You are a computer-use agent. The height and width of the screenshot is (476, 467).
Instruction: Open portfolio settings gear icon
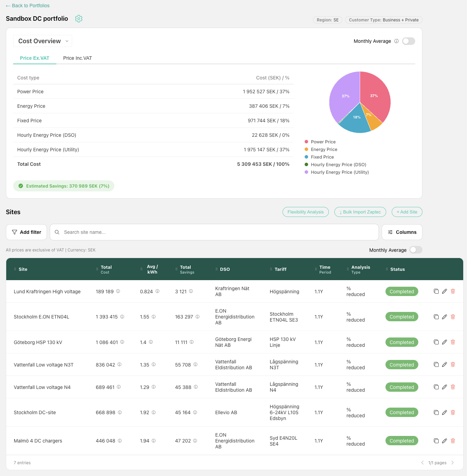[79, 19]
